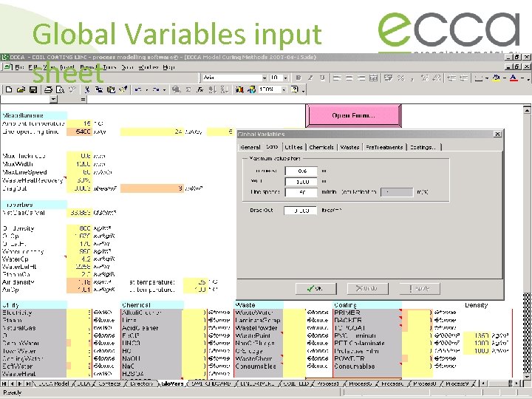Click the Drag Out input field

pyautogui.click(x=300, y=211)
